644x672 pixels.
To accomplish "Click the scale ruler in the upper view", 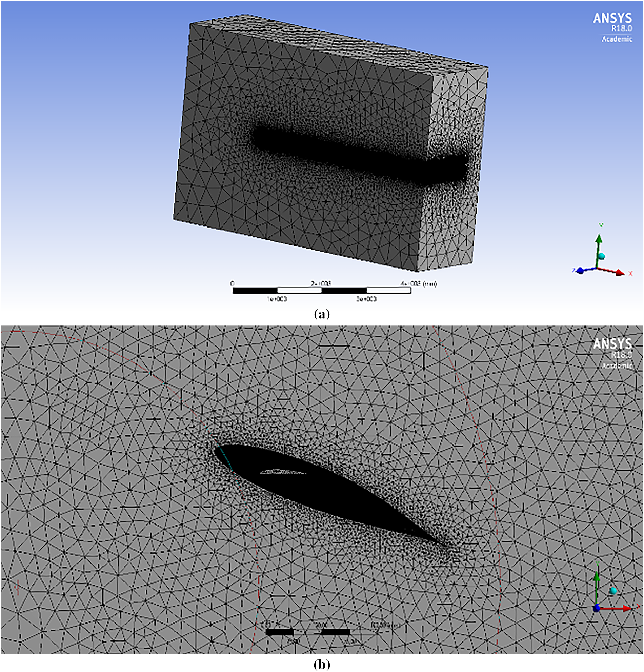I will pyautogui.click(x=321, y=291).
